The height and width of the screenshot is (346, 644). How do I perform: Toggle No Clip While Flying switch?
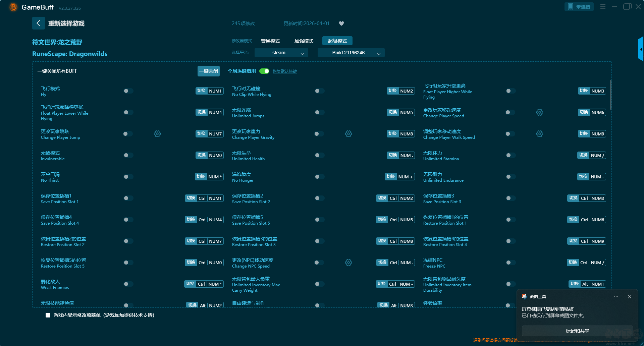pyautogui.click(x=319, y=91)
